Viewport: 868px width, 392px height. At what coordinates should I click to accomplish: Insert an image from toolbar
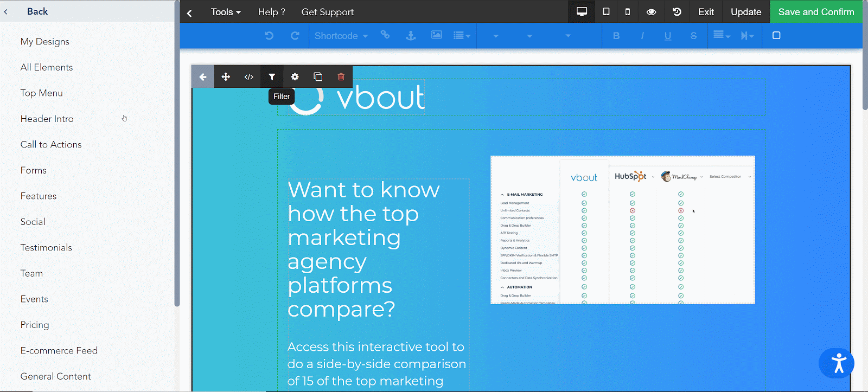(x=436, y=35)
